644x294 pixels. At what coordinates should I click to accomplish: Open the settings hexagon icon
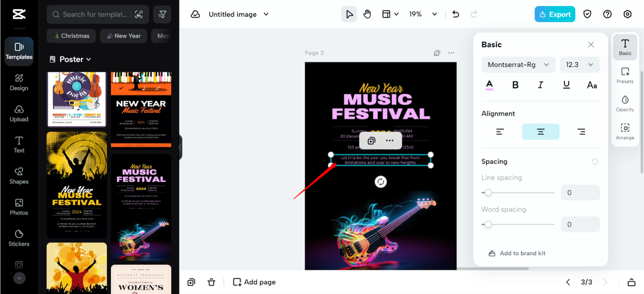627,14
